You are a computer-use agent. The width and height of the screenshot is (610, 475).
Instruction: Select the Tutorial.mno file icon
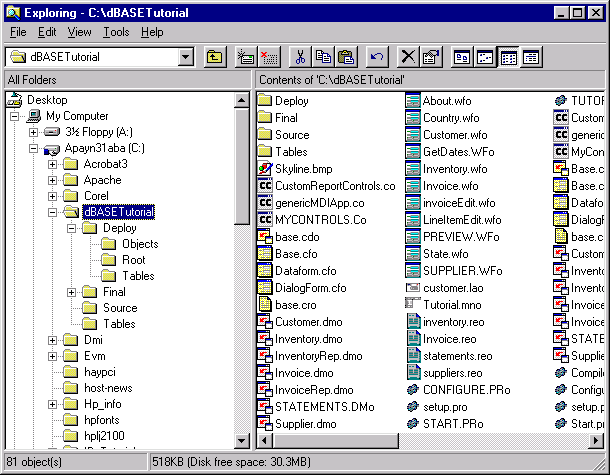pyautogui.click(x=413, y=305)
